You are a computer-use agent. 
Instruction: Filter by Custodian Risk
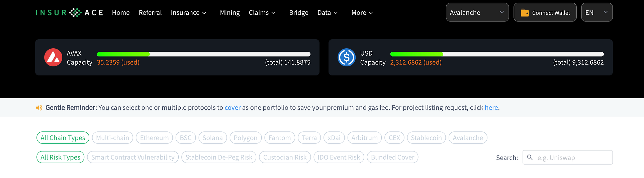285,157
